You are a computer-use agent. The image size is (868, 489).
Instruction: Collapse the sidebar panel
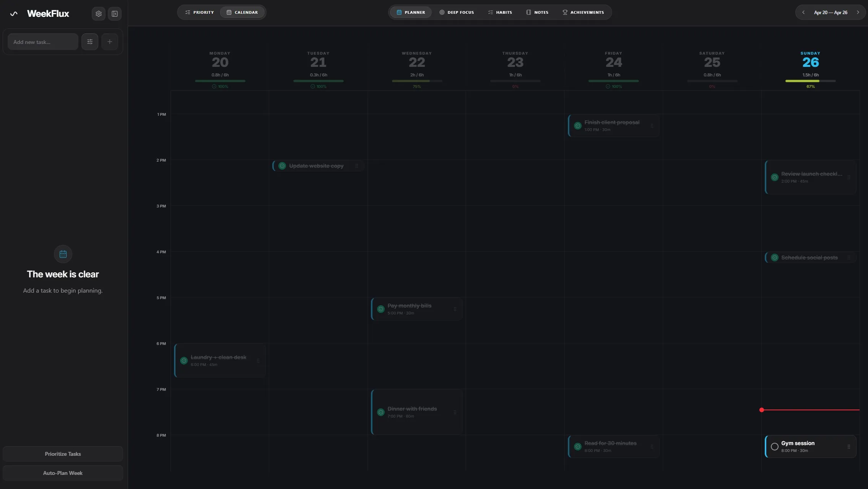115,13
